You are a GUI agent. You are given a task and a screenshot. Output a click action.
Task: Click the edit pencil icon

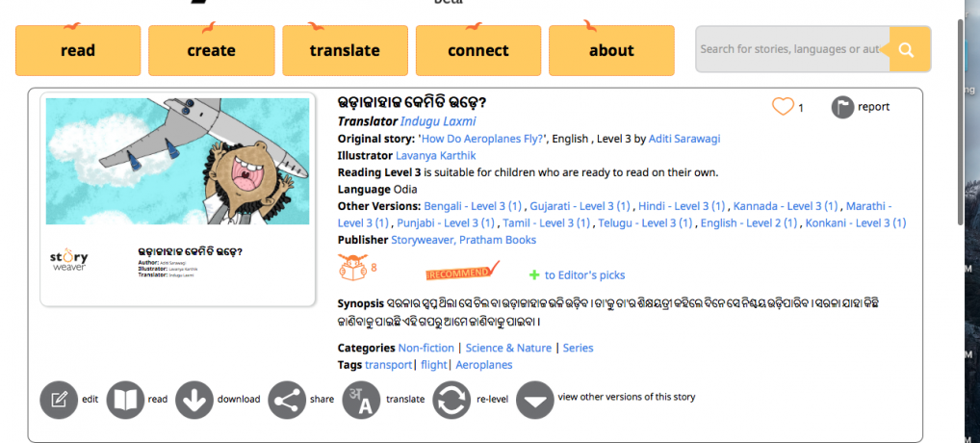click(59, 400)
